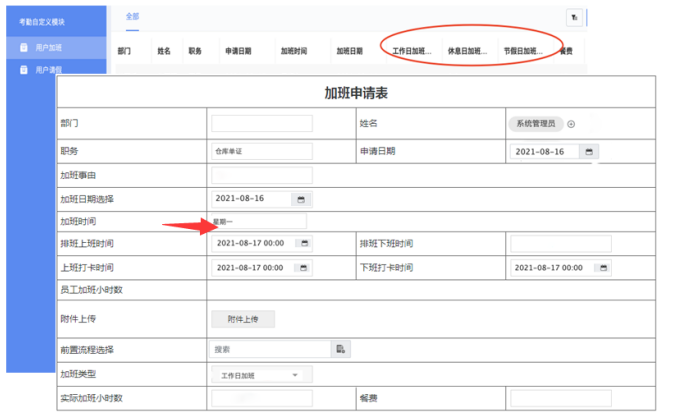
Task: Open the 加班日期选择 calendar icon
Action: coord(301,199)
